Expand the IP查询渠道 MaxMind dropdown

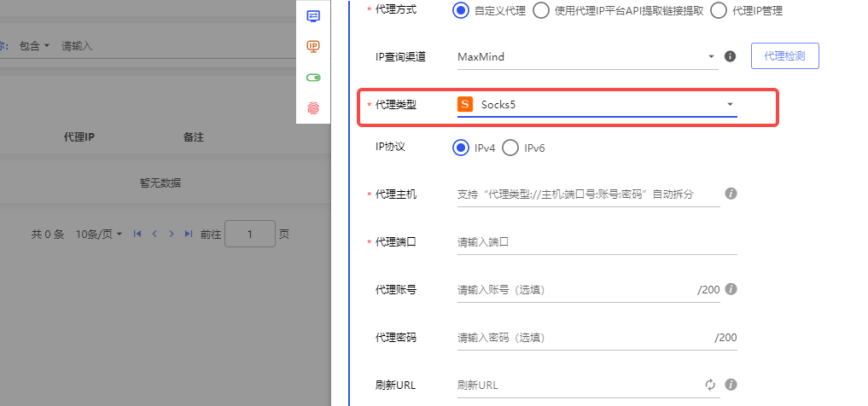(x=586, y=57)
